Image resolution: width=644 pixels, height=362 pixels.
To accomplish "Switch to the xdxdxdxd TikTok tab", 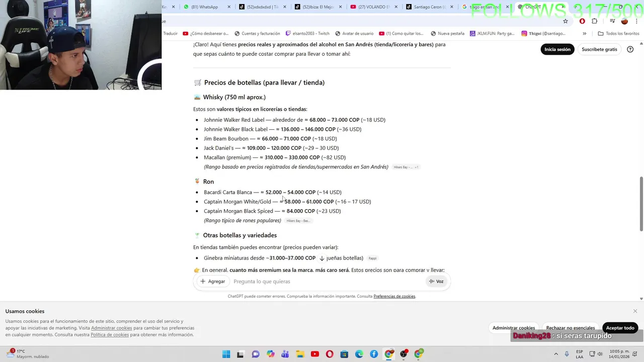I will 263,7.
